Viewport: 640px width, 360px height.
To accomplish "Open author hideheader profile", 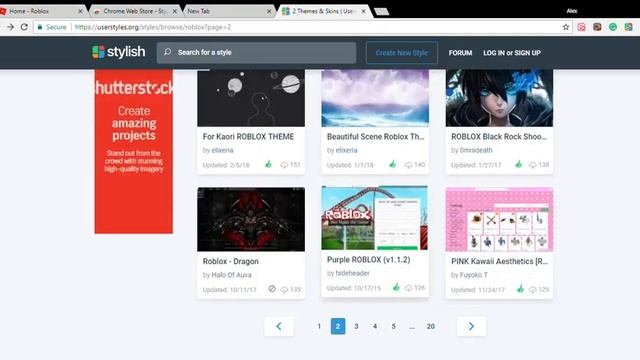I will click(x=353, y=273).
